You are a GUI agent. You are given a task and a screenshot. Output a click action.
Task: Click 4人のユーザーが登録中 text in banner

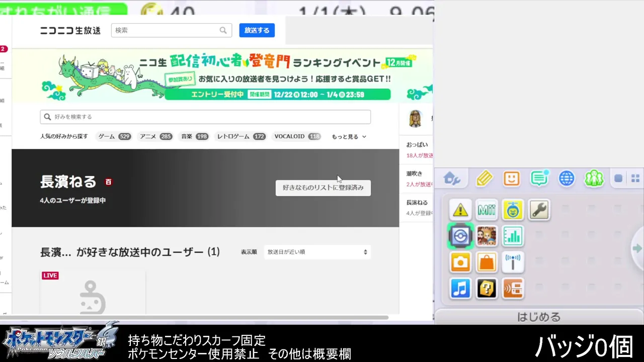click(x=73, y=200)
